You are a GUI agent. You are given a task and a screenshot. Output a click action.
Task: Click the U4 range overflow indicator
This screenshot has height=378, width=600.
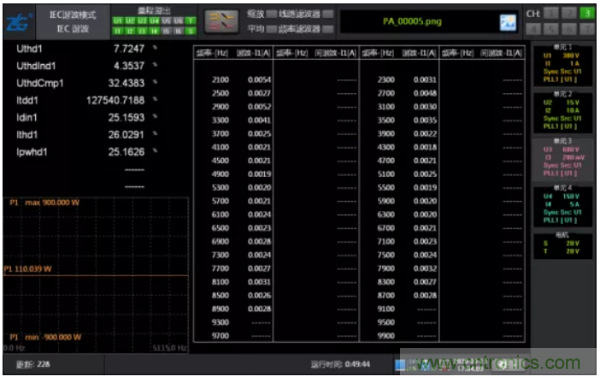pos(154,21)
